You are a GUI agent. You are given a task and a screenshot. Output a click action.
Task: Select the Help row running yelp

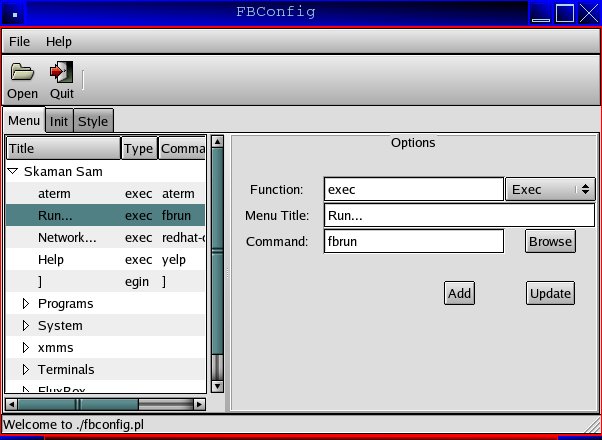106,260
